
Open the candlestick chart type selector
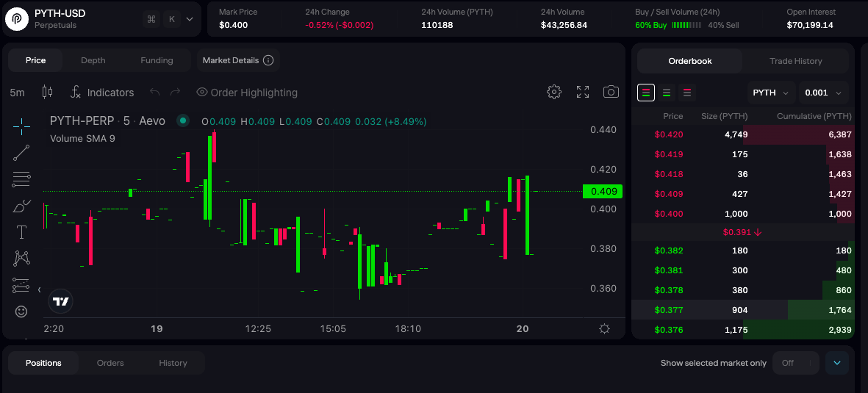pos(48,92)
